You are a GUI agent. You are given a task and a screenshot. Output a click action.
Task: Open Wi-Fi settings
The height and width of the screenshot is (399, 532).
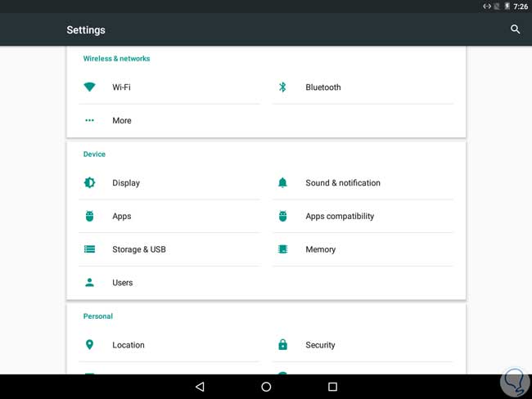pos(169,87)
